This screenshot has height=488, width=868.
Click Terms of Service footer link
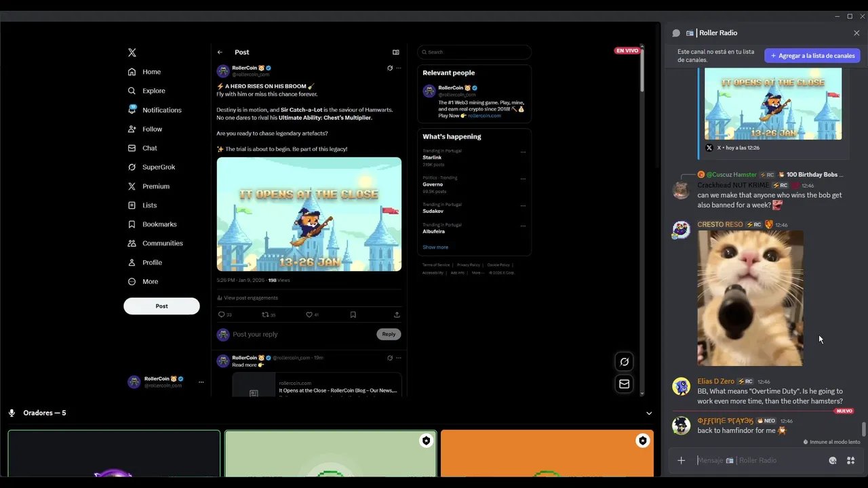[x=436, y=265]
